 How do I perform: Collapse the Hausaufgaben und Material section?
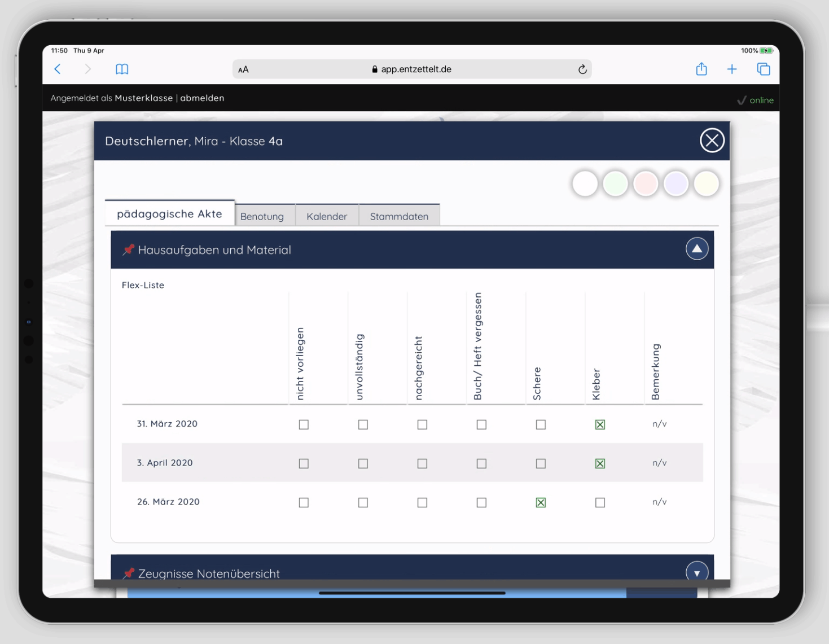pyautogui.click(x=697, y=249)
